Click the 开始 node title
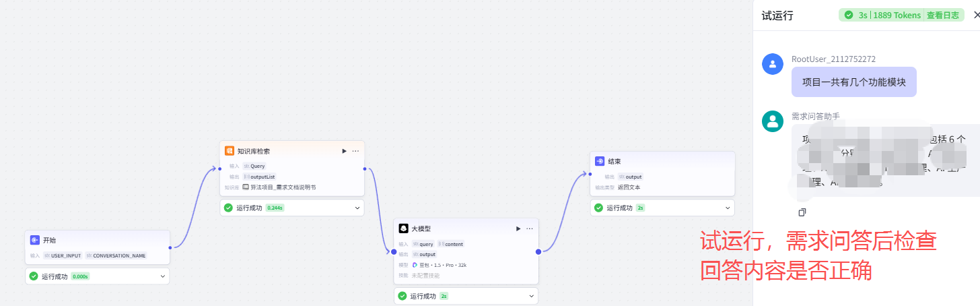Screen dimensions: 980x306 [49, 240]
